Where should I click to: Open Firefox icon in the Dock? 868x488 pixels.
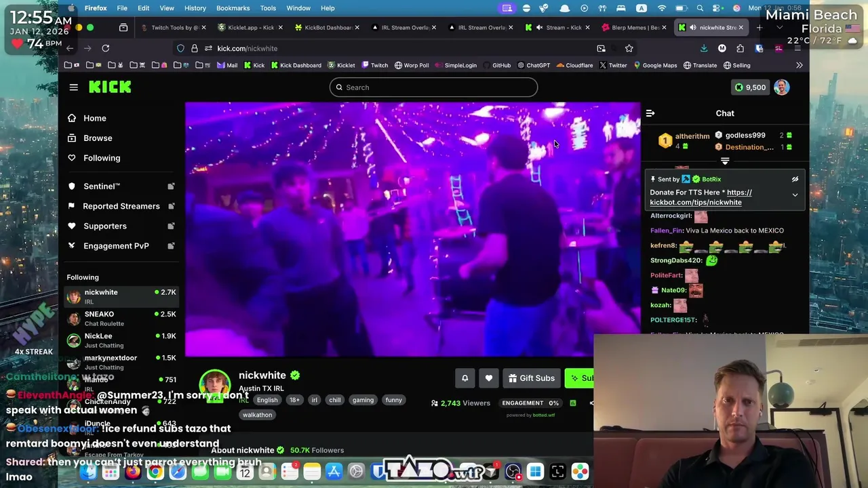click(x=133, y=472)
